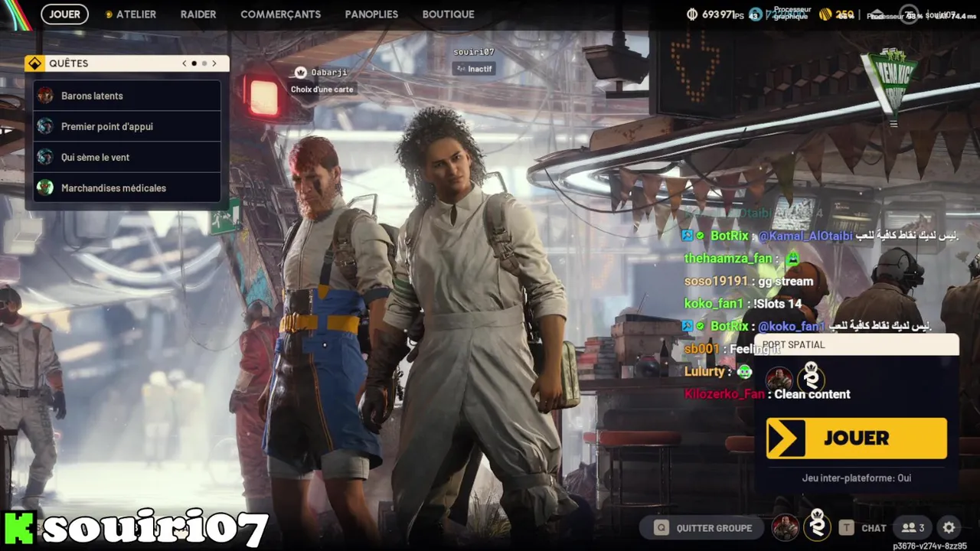Click the Q key hint icon

(661, 528)
